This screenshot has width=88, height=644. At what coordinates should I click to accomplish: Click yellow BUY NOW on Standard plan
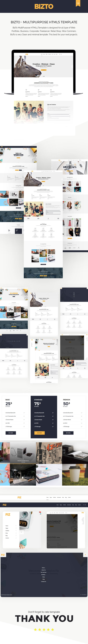coord(39,433)
